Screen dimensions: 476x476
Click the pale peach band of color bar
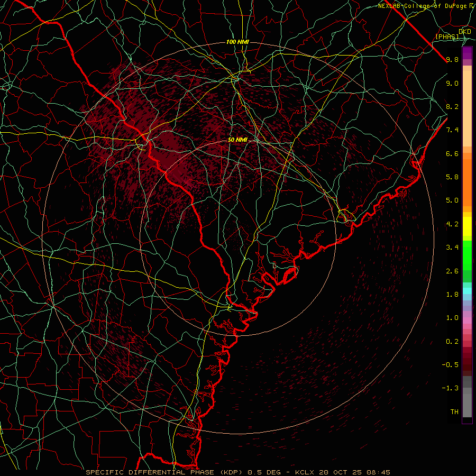(x=467, y=108)
